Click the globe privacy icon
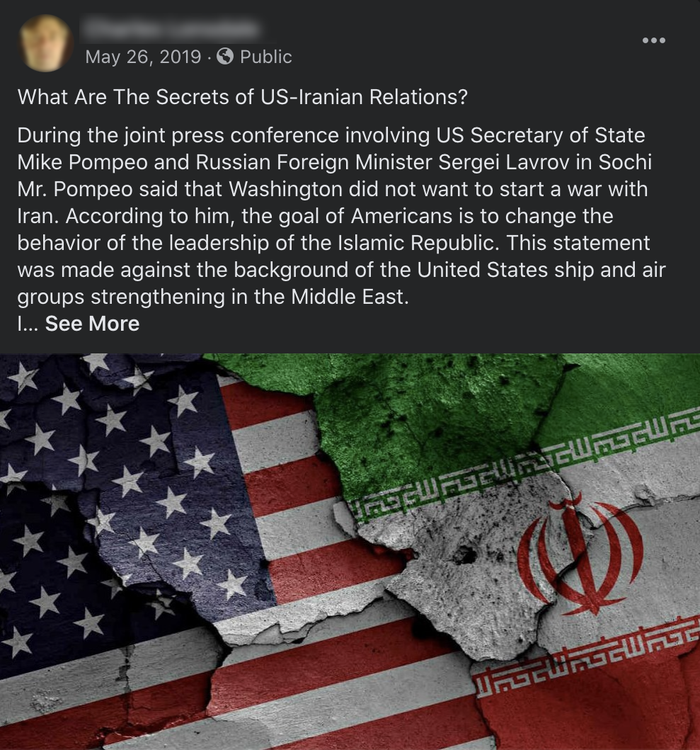This screenshot has width=700, height=750. click(225, 57)
